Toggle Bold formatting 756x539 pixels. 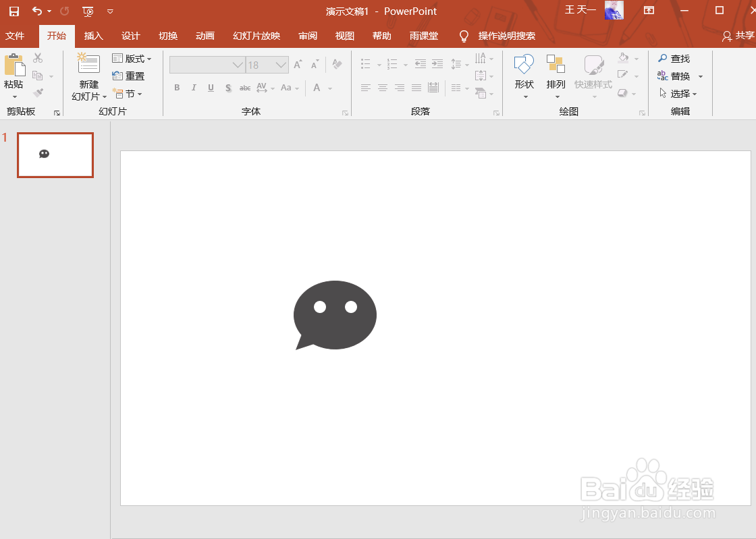(x=177, y=88)
